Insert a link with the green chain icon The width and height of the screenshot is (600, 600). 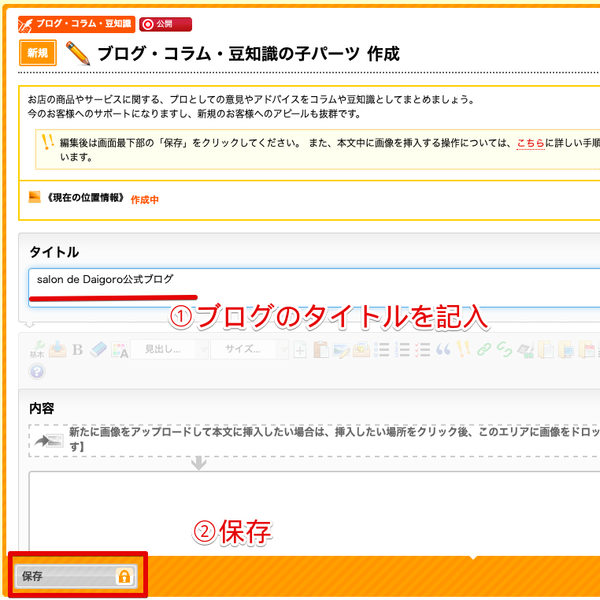484,349
